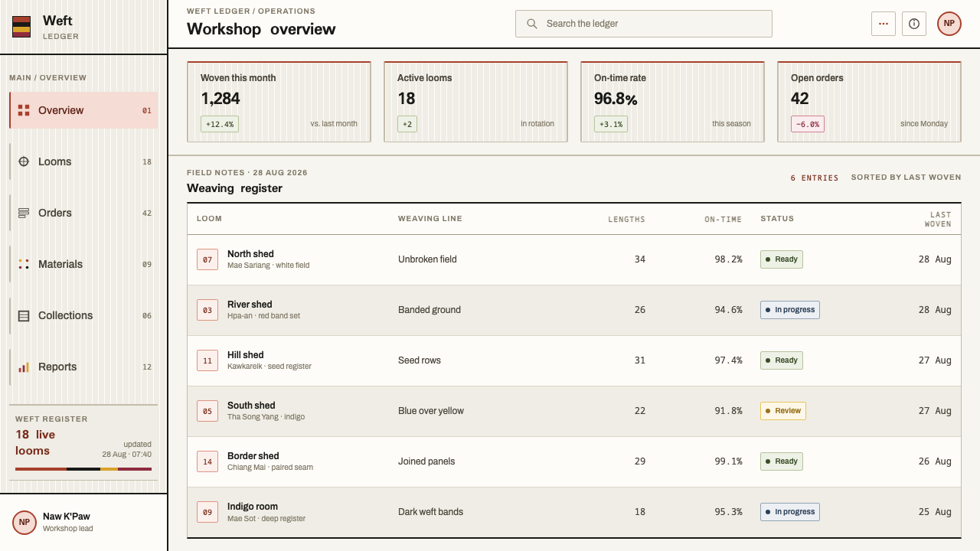Open the Collections panel icon
The width and height of the screenshot is (980, 551).
click(24, 315)
